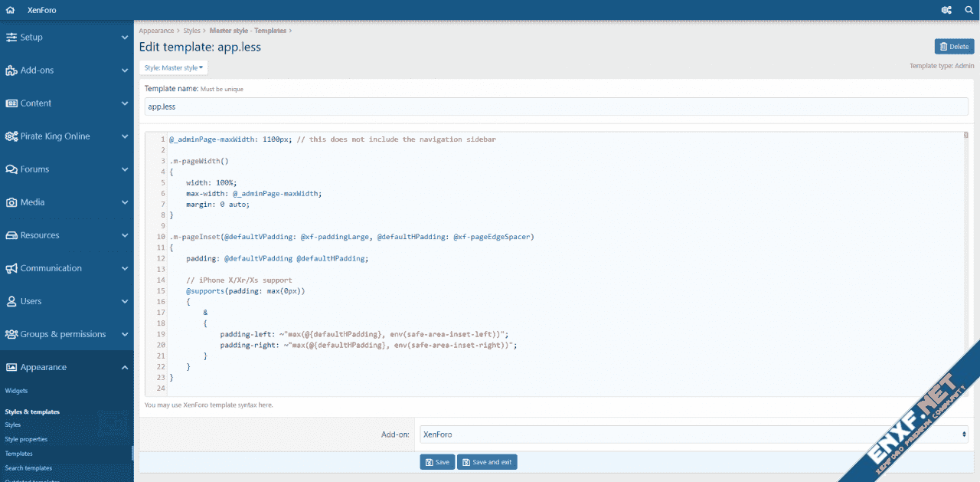
Task: Click the home icon in top bar
Action: click(10, 10)
